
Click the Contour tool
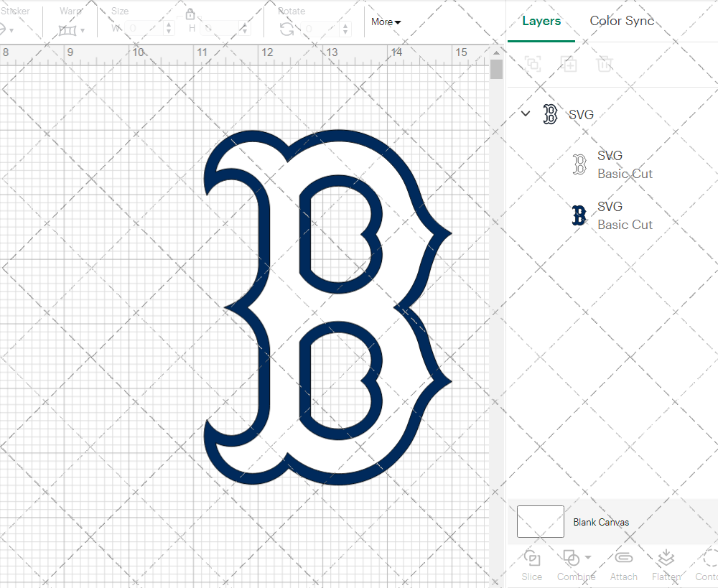[x=707, y=566]
